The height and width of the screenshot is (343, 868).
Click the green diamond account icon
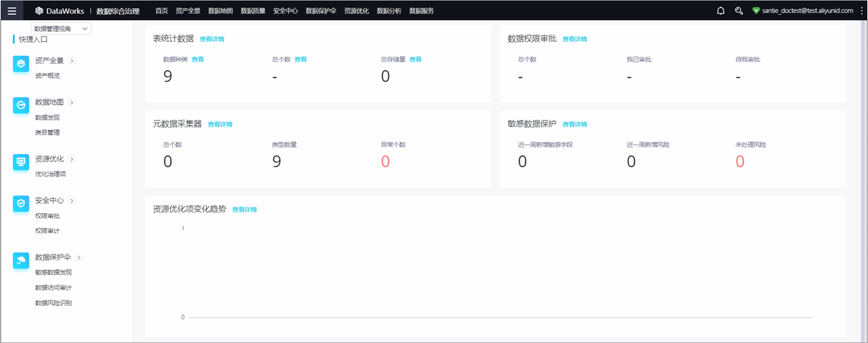tap(756, 11)
